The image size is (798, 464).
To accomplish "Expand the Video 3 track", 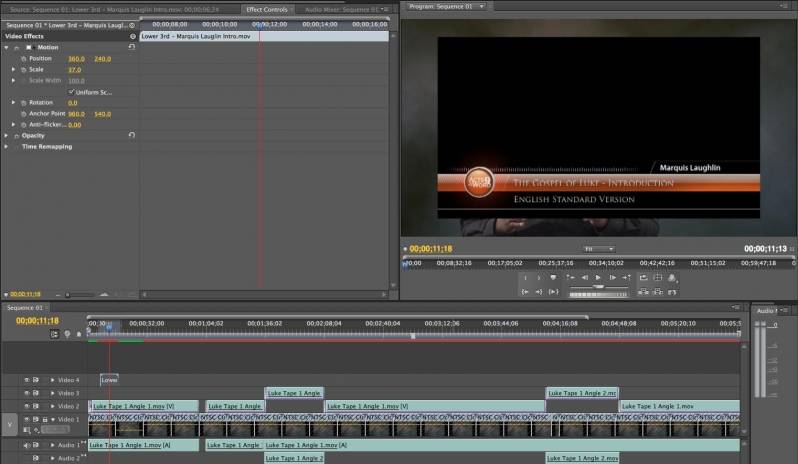I will (52, 394).
